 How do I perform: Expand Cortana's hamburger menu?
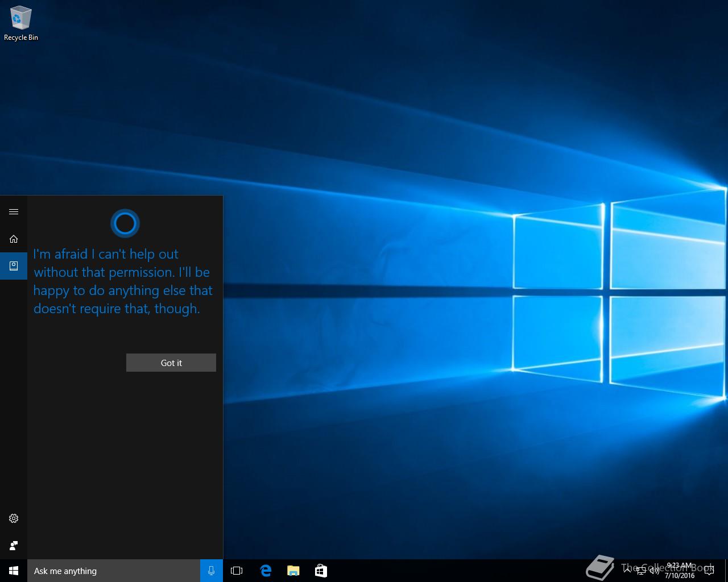point(14,211)
